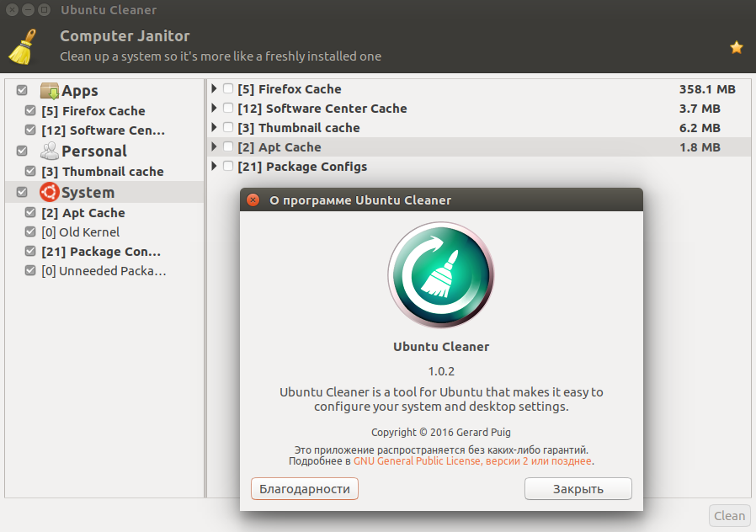Check Software Center Cache in results list

[x=228, y=108]
